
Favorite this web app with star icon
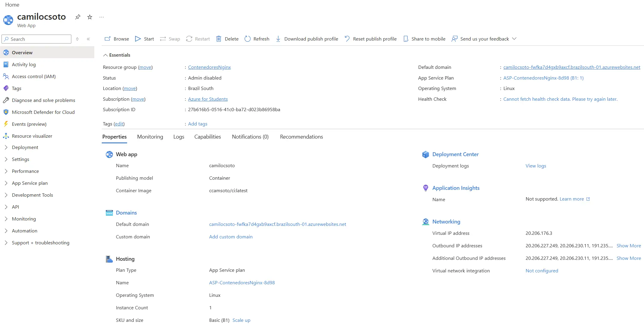90,17
